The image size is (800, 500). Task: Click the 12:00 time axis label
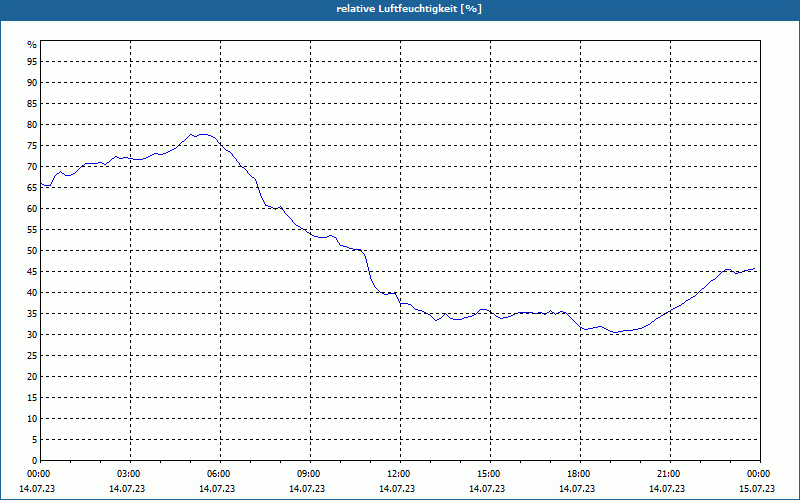(401, 474)
